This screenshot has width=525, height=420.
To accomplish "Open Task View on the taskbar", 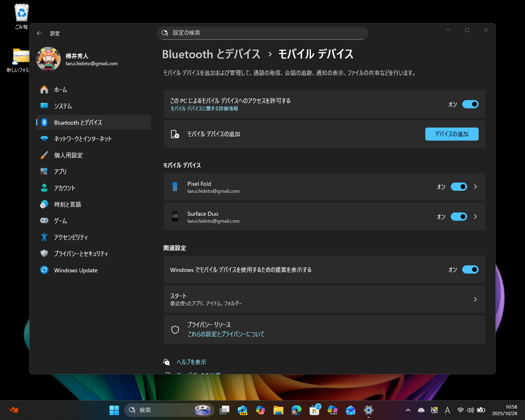I will tap(224, 410).
